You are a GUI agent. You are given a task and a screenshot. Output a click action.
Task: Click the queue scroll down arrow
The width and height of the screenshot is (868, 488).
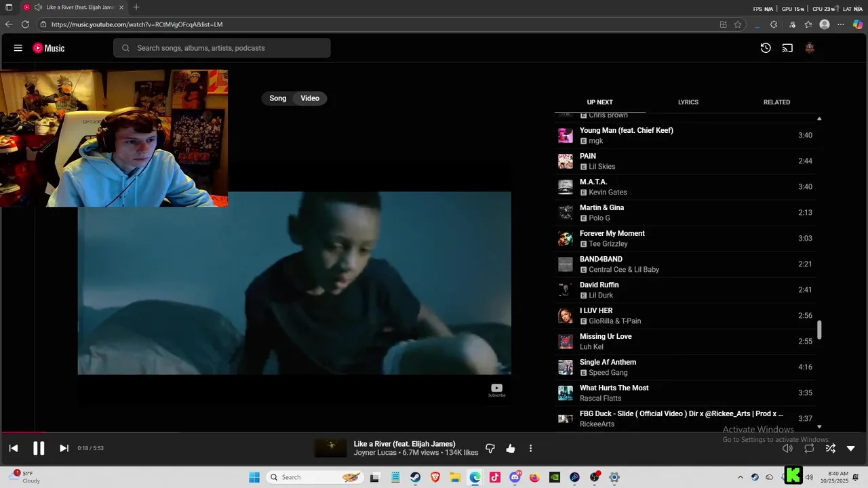[819, 426]
